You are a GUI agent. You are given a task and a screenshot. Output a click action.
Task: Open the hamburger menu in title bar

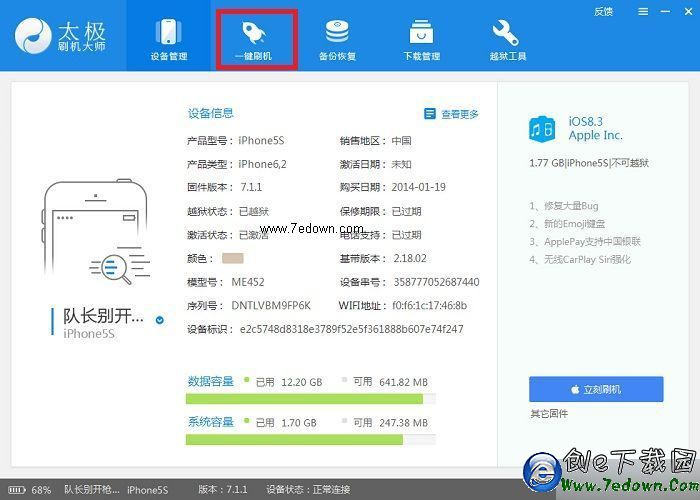tap(643, 12)
